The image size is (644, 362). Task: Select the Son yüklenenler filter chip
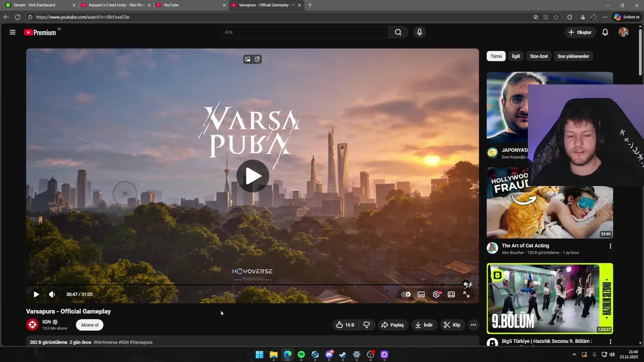click(573, 56)
